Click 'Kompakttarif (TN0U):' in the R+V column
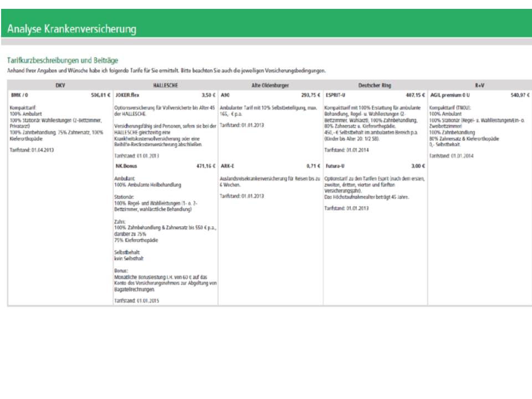 [x=450, y=108]
